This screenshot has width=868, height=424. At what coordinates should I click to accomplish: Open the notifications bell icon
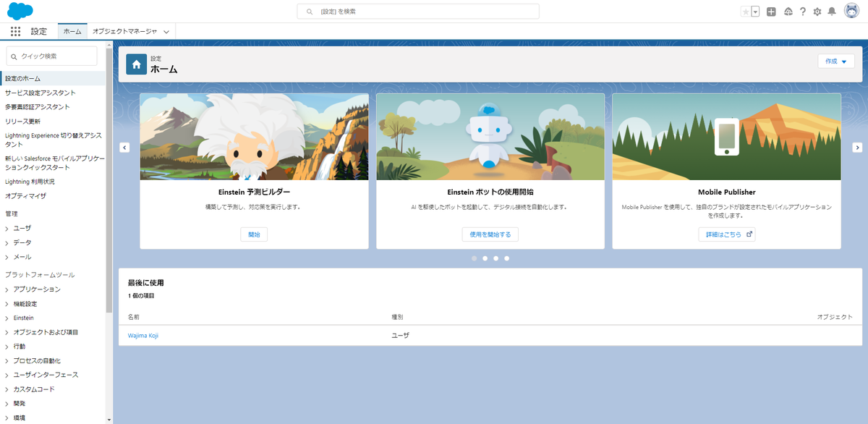pyautogui.click(x=832, y=12)
